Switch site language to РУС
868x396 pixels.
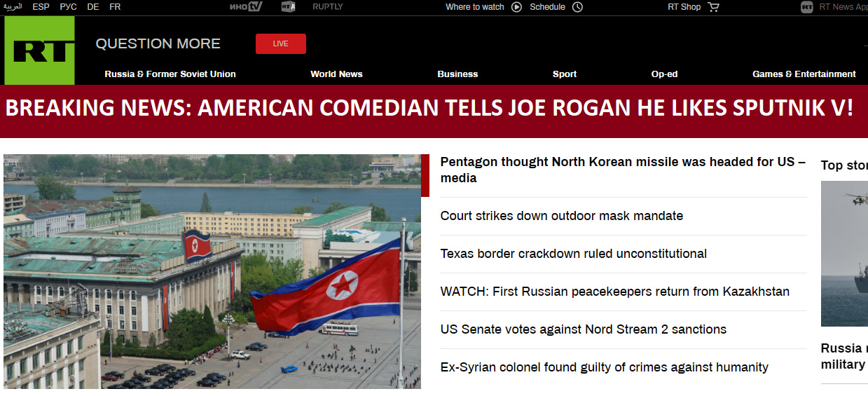tap(69, 7)
